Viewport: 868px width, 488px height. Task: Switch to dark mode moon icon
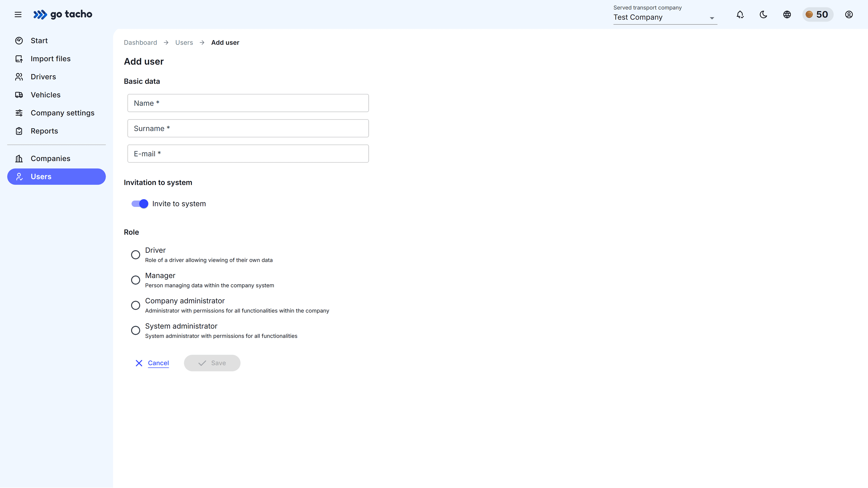pyautogui.click(x=764, y=14)
